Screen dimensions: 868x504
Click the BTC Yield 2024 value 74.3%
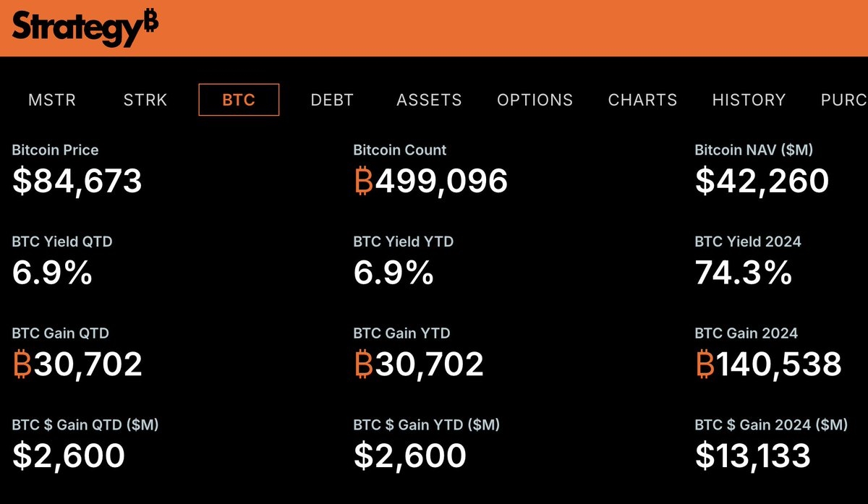[744, 273]
